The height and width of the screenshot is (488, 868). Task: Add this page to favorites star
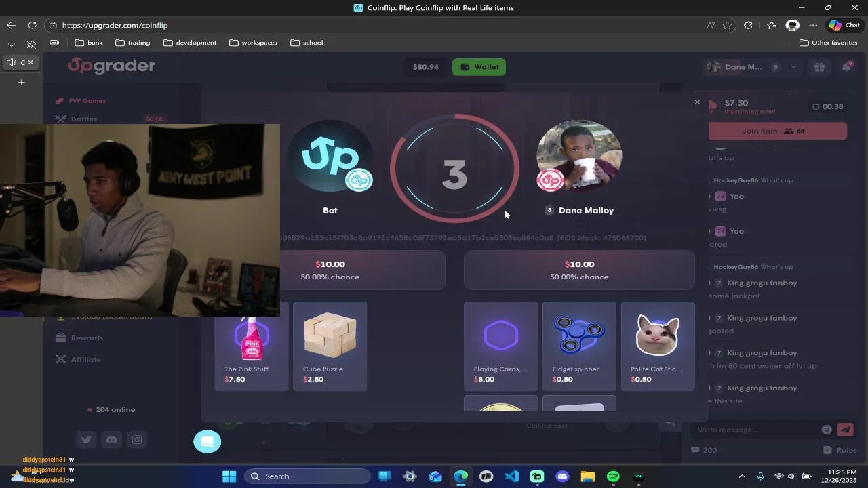728,25
